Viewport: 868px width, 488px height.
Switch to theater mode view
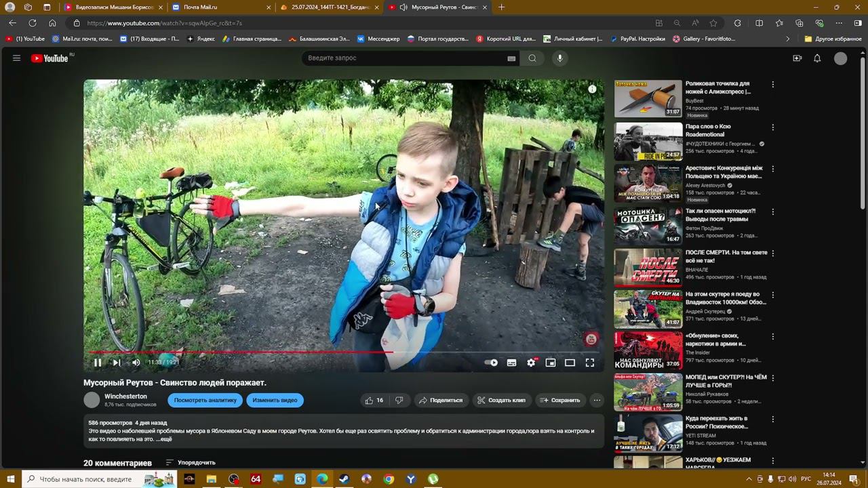[570, 363]
